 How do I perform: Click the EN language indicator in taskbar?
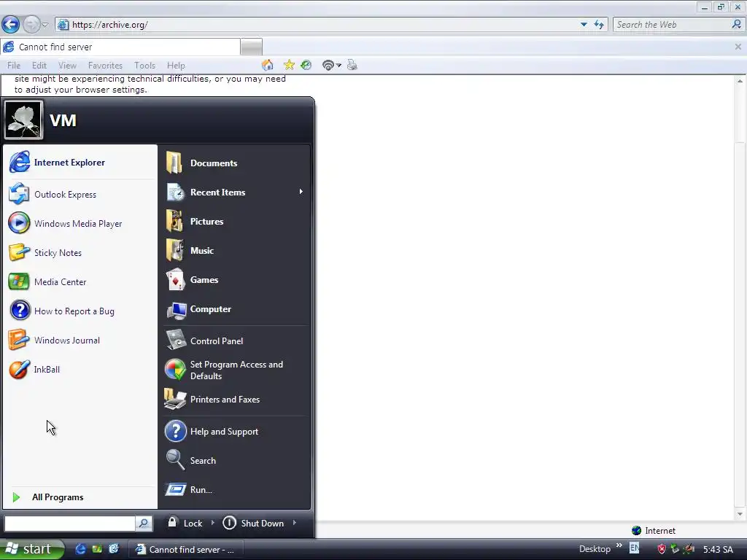[x=634, y=548]
